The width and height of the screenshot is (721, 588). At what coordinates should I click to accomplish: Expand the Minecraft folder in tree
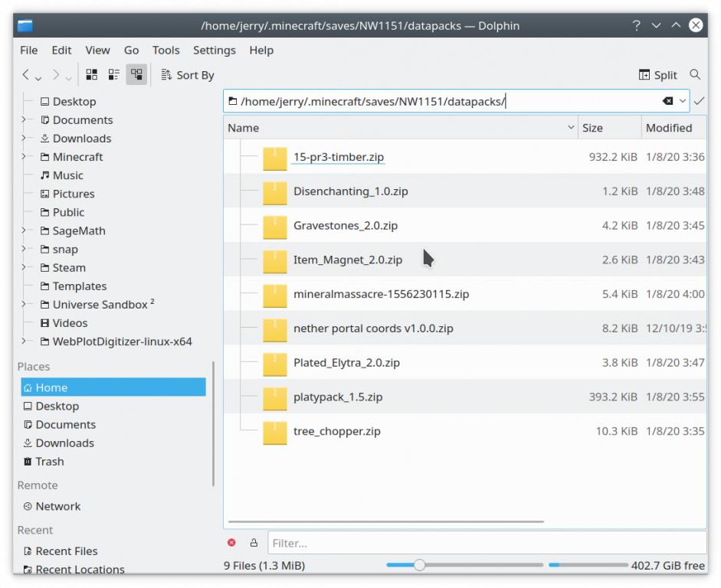point(24,157)
